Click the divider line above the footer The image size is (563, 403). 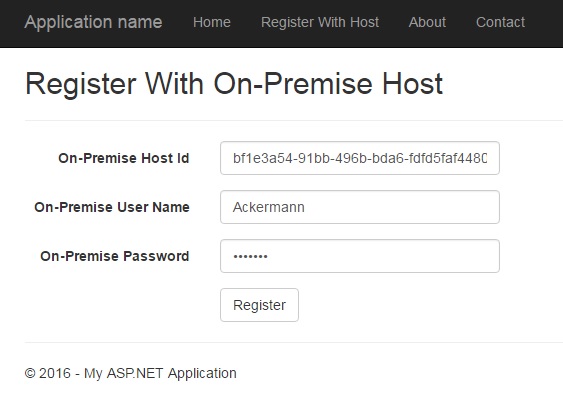[294, 342]
